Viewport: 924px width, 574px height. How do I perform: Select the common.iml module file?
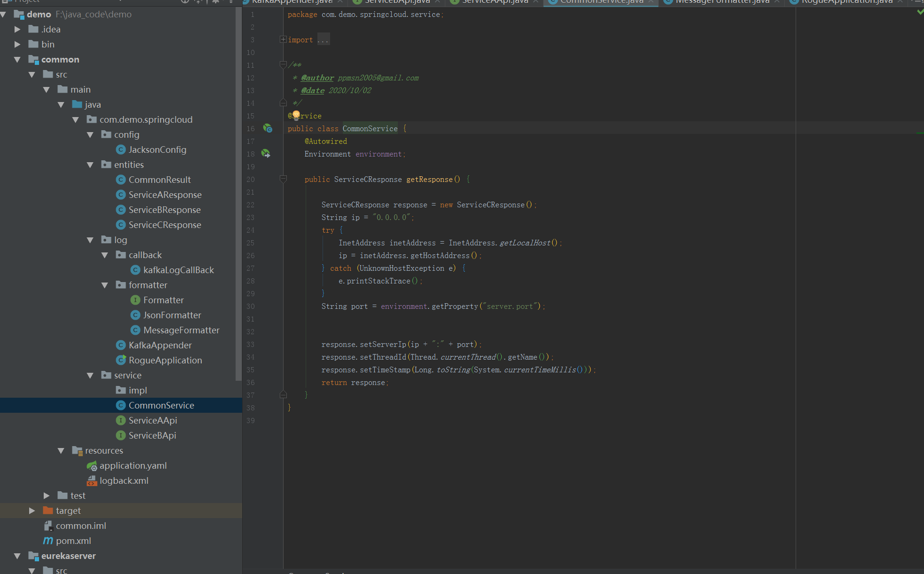(80, 526)
